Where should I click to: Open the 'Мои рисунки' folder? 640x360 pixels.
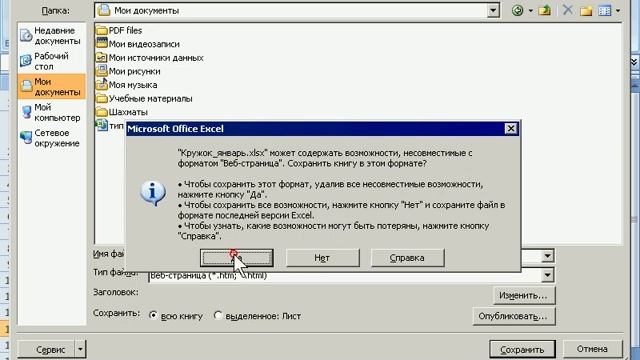(x=128, y=71)
